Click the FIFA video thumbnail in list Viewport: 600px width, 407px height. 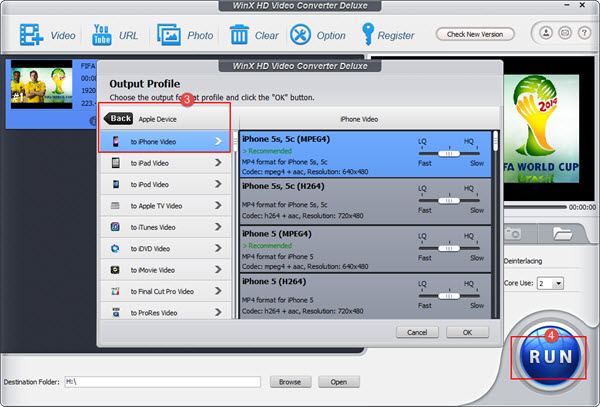tap(41, 84)
